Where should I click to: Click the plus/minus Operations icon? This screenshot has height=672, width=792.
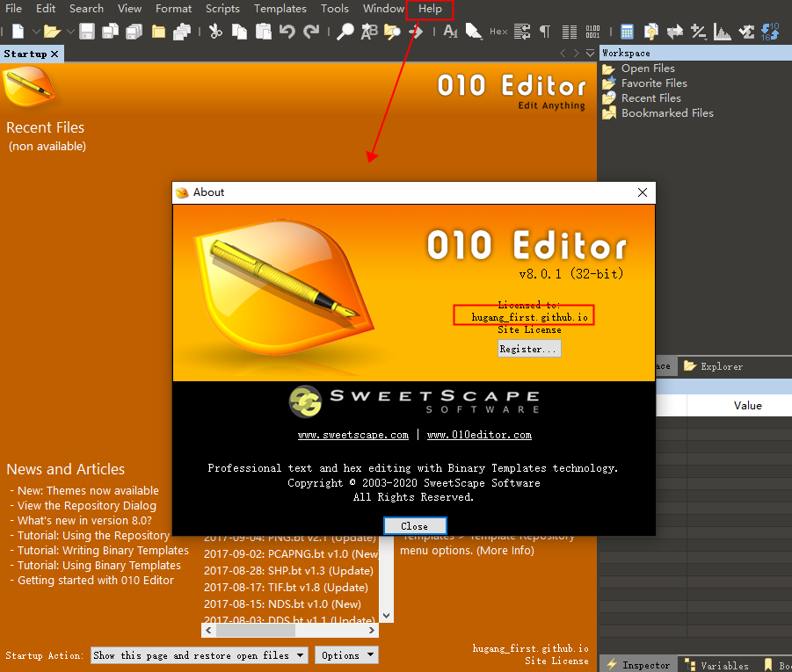pos(699,32)
